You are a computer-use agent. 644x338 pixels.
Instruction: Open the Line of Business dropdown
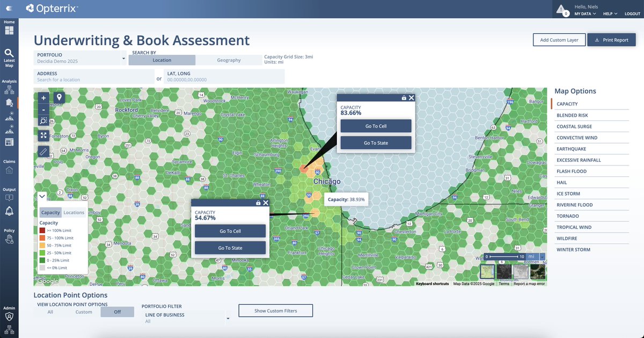point(187,318)
